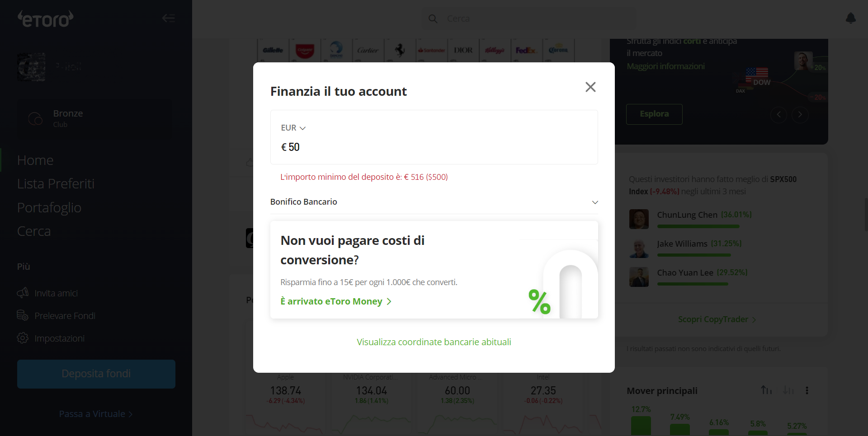Sort movers by top losers
This screenshot has width=868, height=436.
click(x=788, y=390)
